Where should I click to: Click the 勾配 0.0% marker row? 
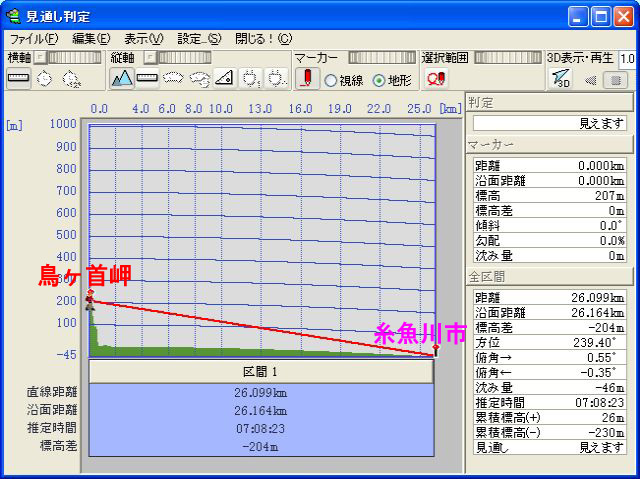pos(549,240)
